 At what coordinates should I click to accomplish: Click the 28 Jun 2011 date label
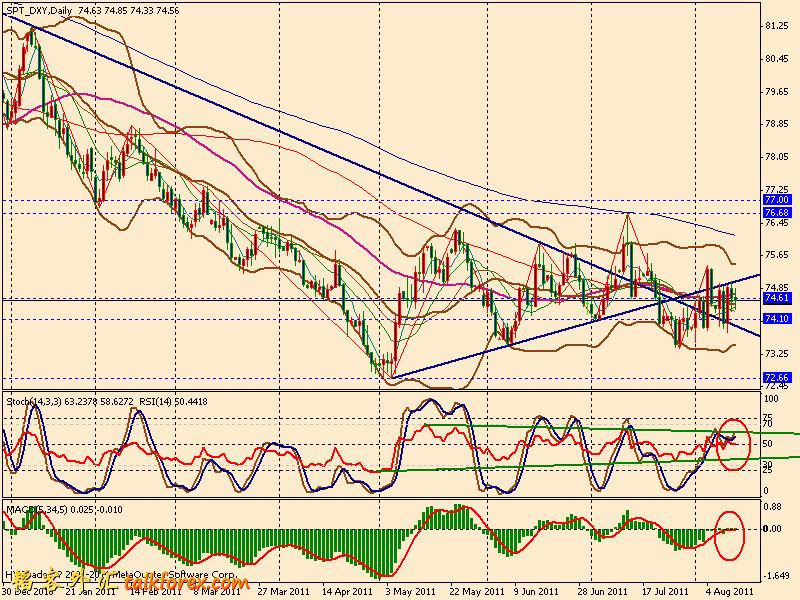click(602, 592)
